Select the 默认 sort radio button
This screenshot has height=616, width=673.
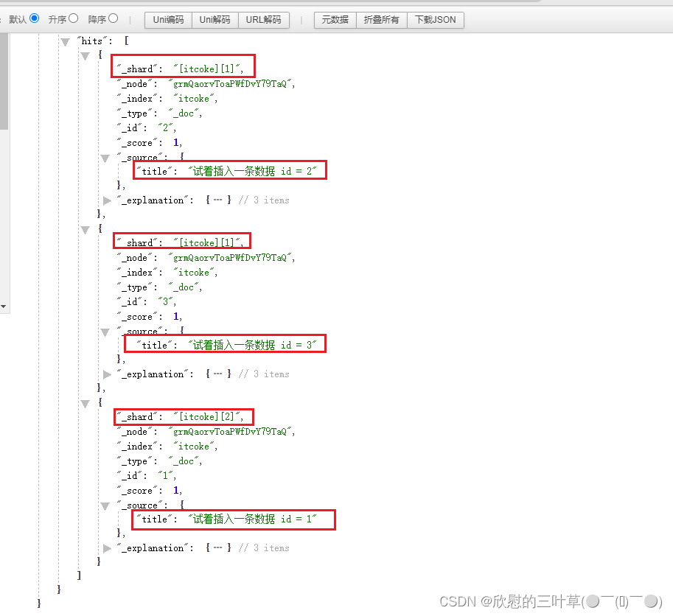point(35,18)
